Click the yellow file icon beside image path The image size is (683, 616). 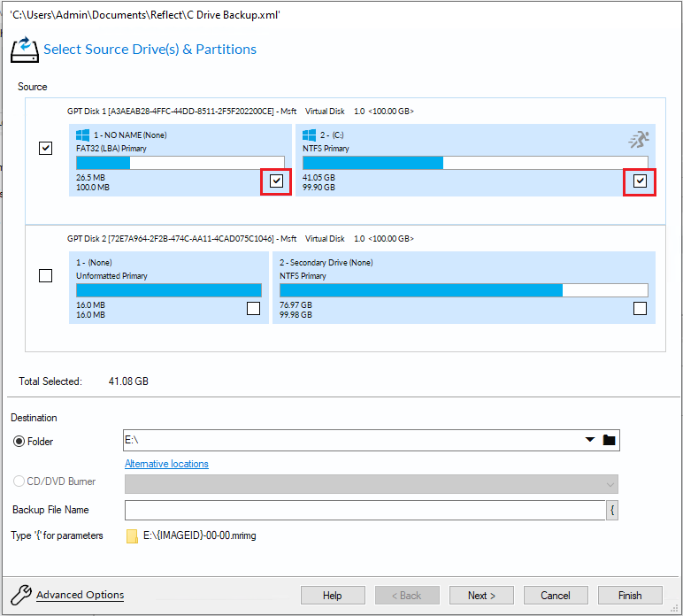(132, 535)
